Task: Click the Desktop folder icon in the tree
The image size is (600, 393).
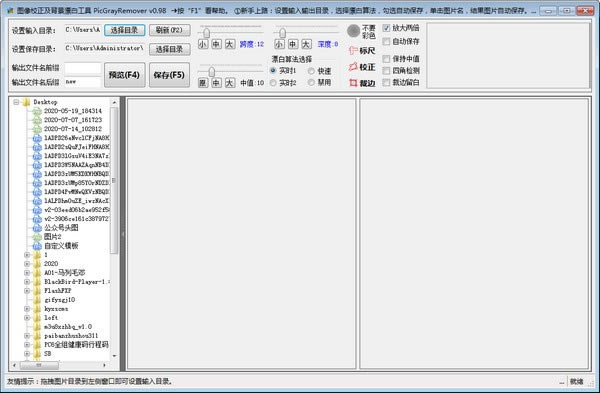Action: click(26, 102)
